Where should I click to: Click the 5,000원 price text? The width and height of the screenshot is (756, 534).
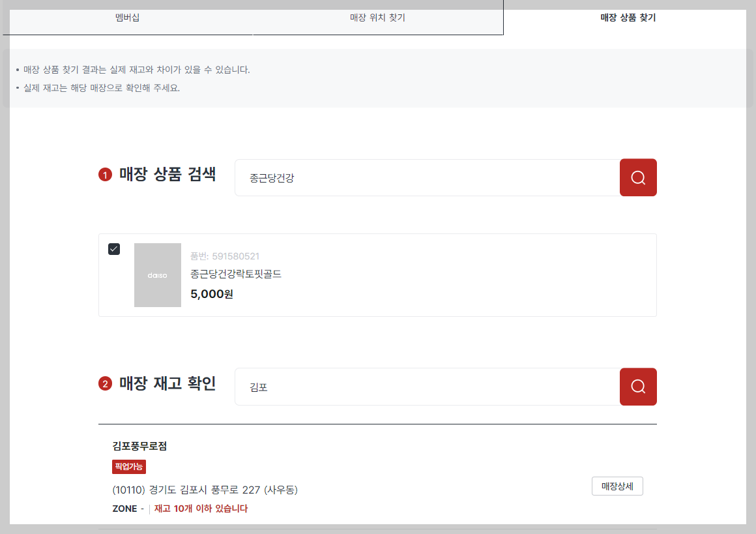coord(212,294)
